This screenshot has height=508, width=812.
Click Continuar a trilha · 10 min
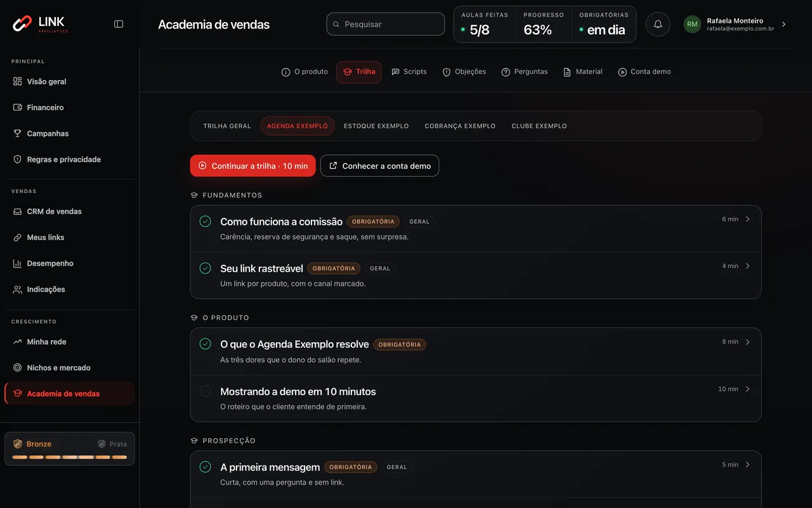[253, 166]
